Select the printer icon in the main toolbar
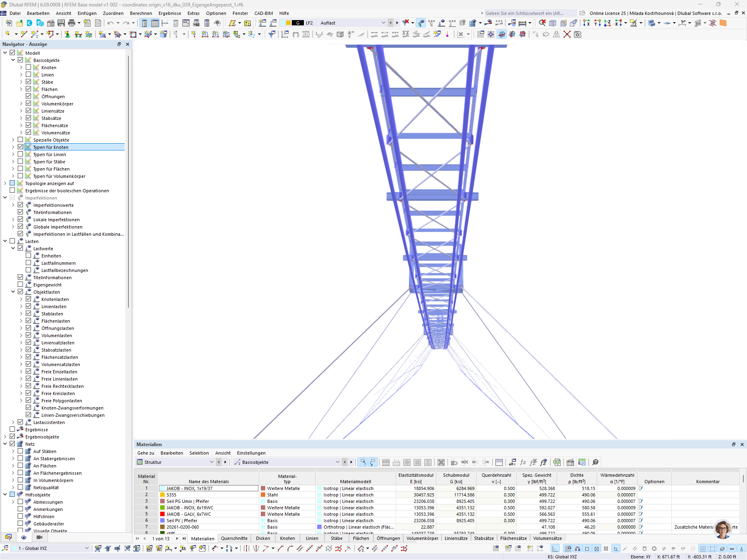747x560 pixels. (x=72, y=23)
